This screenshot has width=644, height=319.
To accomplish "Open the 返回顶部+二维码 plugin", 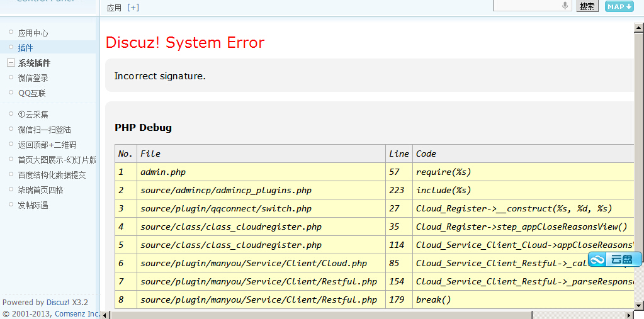I will (47, 145).
